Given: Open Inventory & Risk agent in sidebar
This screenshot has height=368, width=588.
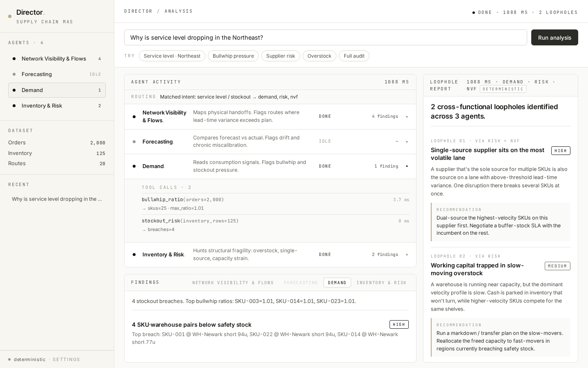Looking at the screenshot, I should (57, 106).
